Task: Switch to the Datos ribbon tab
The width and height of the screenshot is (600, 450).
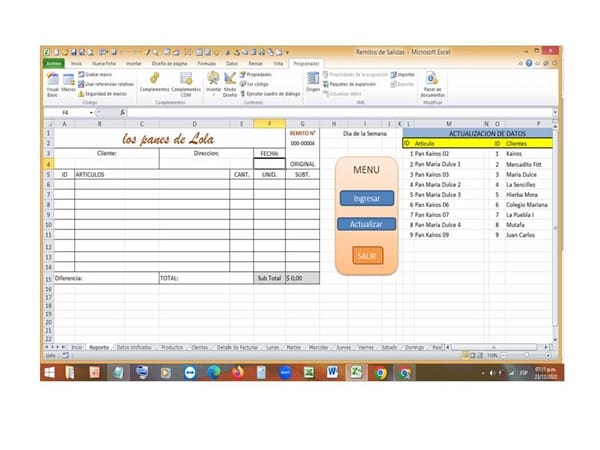Action: pos(232,64)
